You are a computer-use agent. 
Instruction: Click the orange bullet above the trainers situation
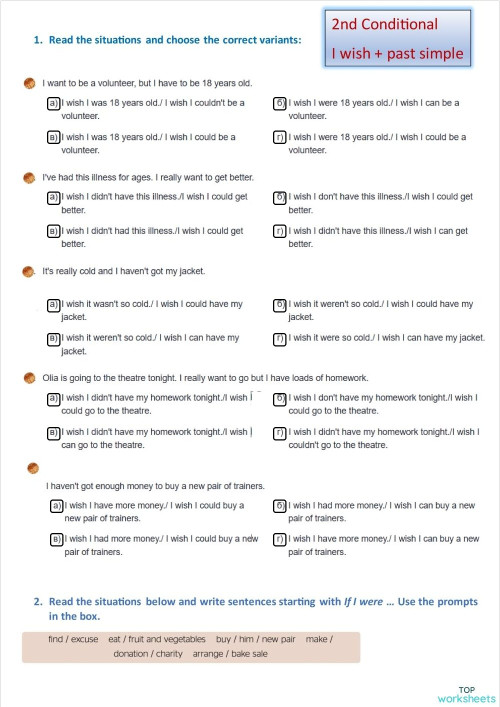(33, 468)
